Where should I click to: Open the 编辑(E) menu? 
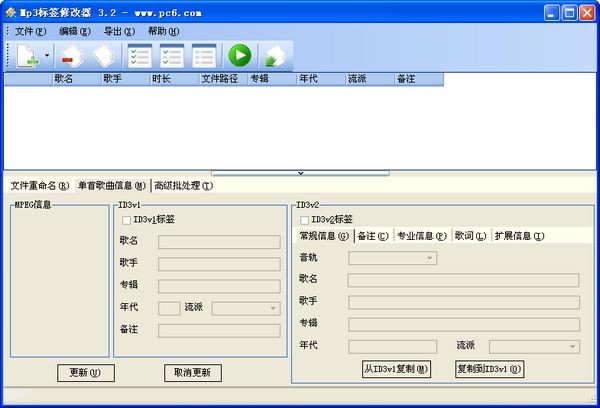pos(75,31)
